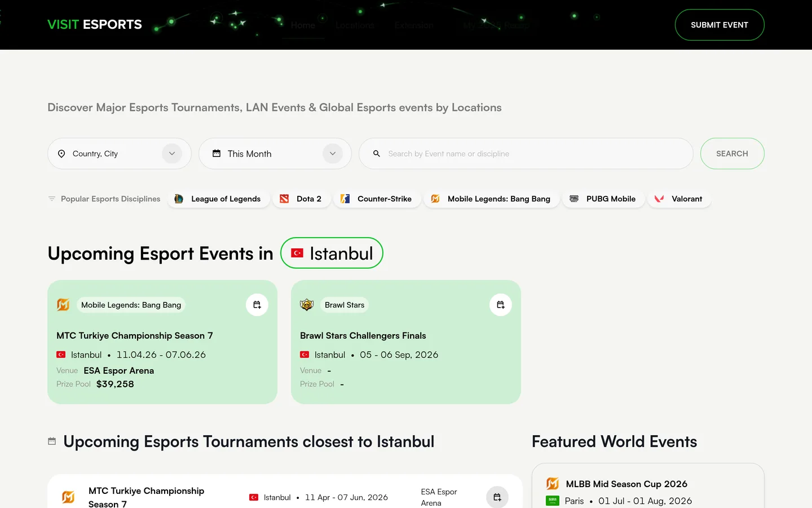Viewport: 812px width, 508px height.
Task: Open the Extension nav item
Action: pos(414,25)
